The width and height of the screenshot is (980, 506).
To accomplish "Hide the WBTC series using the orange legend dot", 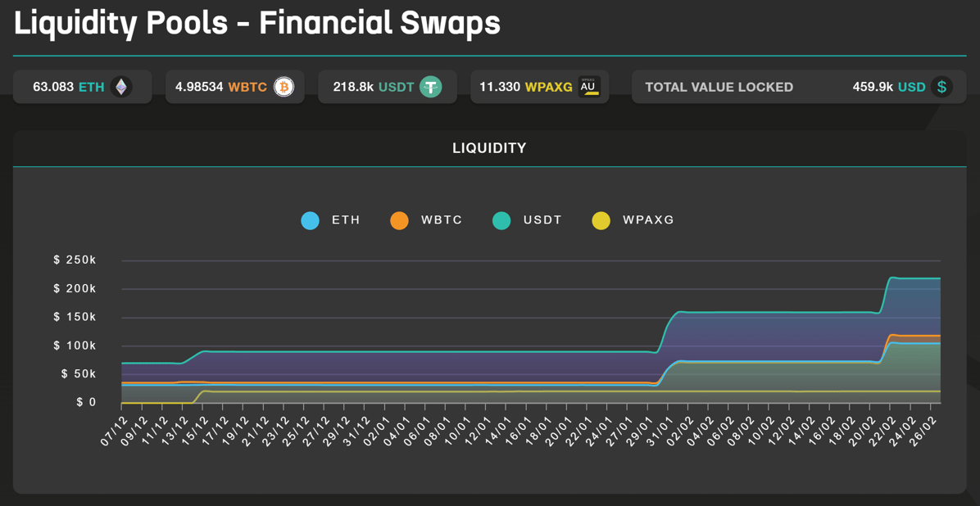I will [x=399, y=220].
